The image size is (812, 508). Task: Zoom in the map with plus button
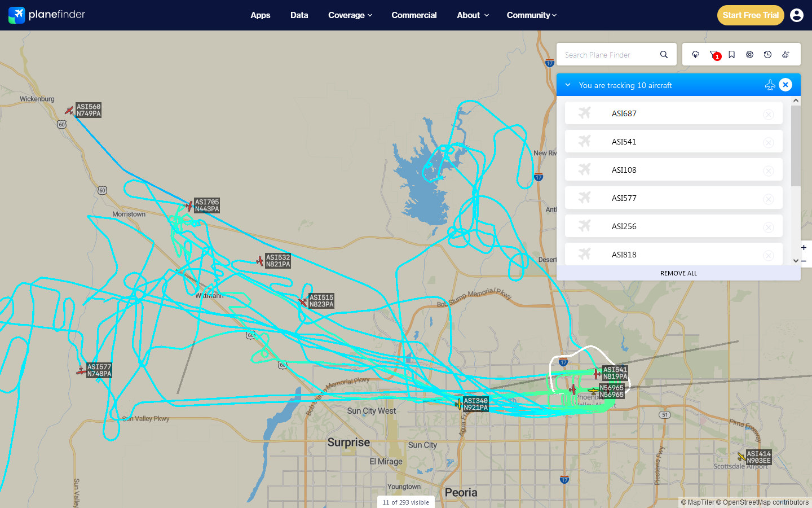click(x=804, y=247)
